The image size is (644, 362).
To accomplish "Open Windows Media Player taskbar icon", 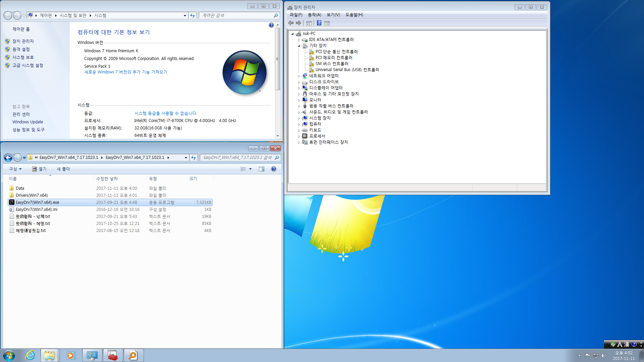I will point(71,355).
